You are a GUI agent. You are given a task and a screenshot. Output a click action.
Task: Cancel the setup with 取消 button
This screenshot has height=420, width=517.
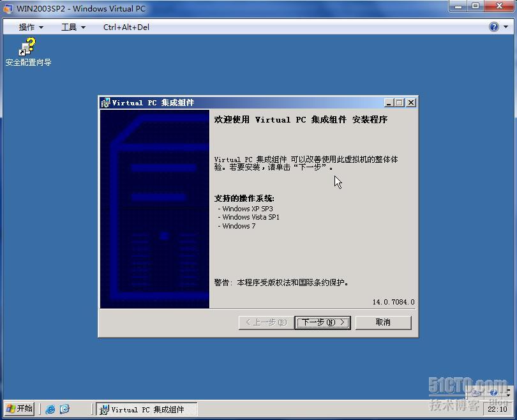383,322
